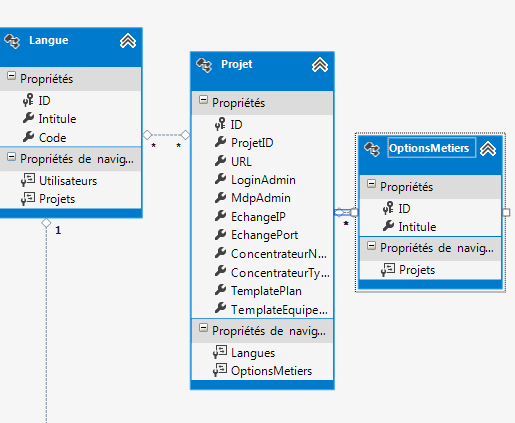Click the wrench icon beside URL property
This screenshot has height=423, width=515.
coord(220,161)
